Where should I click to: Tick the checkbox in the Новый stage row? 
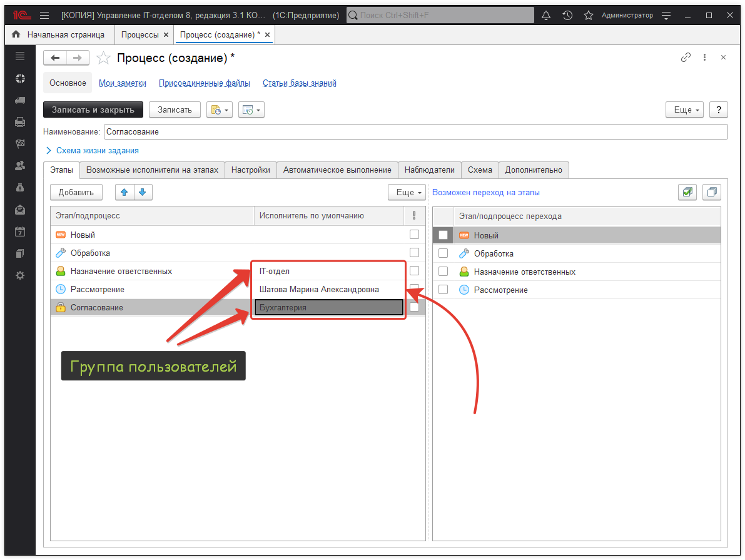coord(414,235)
